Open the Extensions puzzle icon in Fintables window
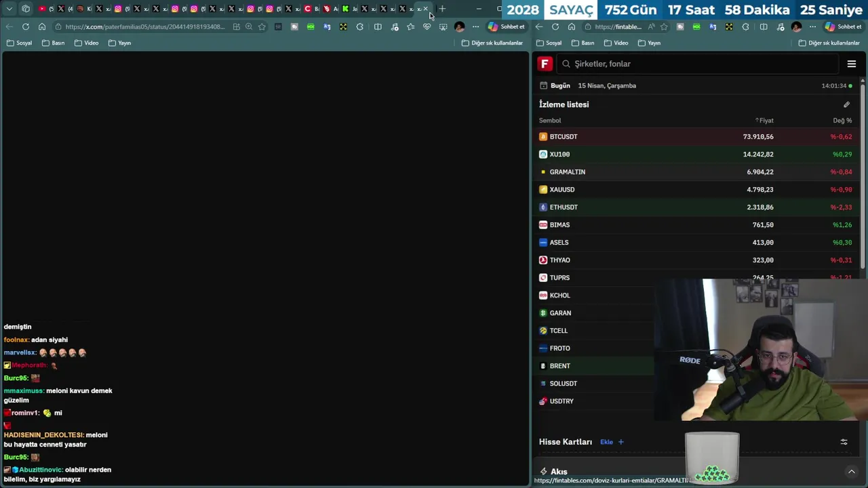868x488 pixels. (745, 26)
